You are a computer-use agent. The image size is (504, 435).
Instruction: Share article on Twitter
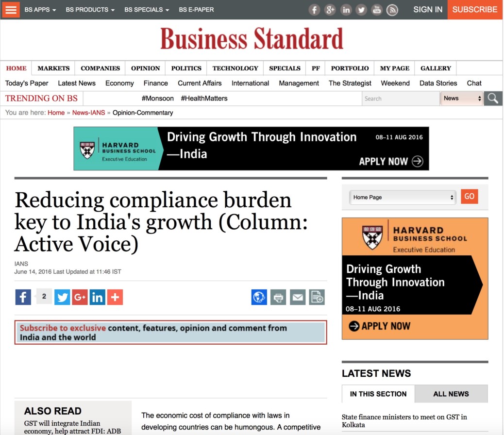(62, 297)
